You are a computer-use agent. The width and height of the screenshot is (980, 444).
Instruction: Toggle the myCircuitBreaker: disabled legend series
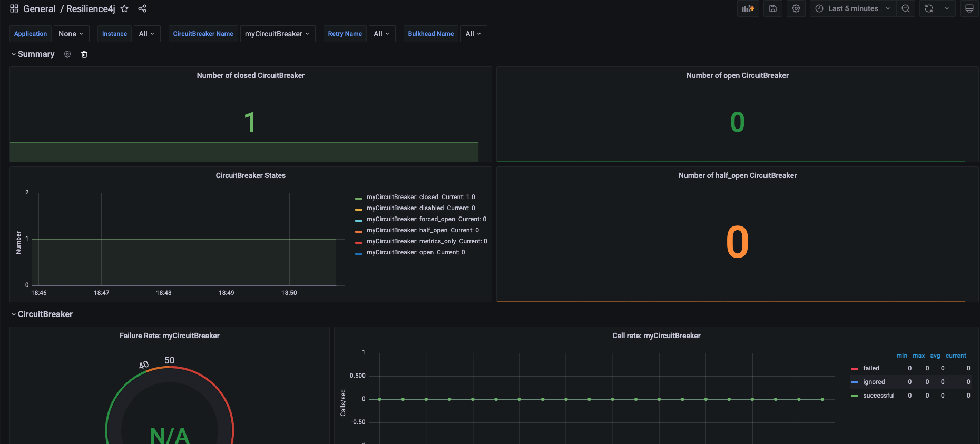(405, 208)
